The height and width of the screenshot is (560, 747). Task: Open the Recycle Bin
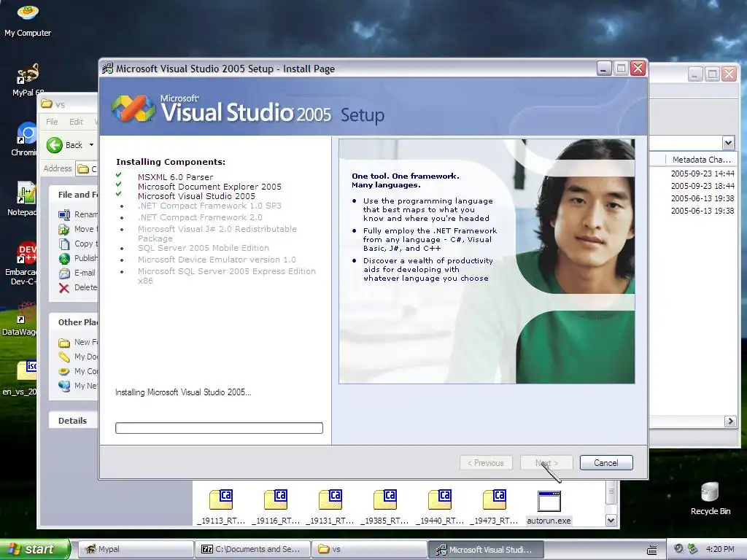tap(710, 499)
